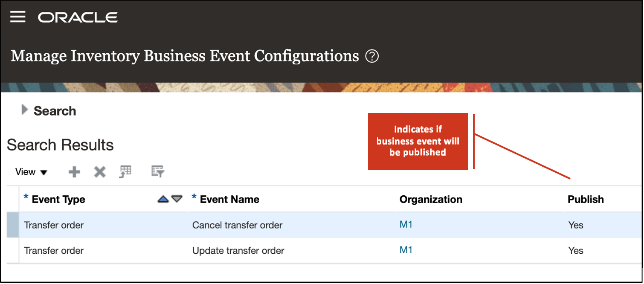This screenshot has width=644, height=284.
Task: Sort Event Type ascending with up arrow
Action: click(163, 199)
